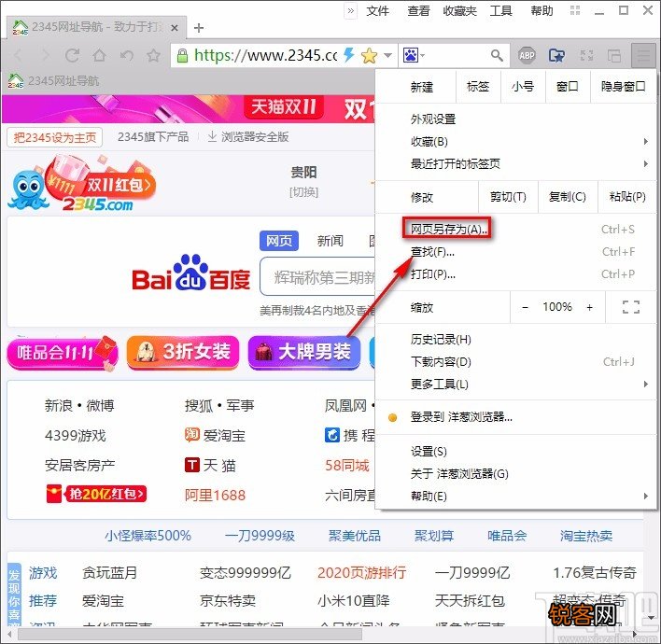661x644 pixels.
Task: Click the window restore toolbar icon
Action: tap(613, 55)
